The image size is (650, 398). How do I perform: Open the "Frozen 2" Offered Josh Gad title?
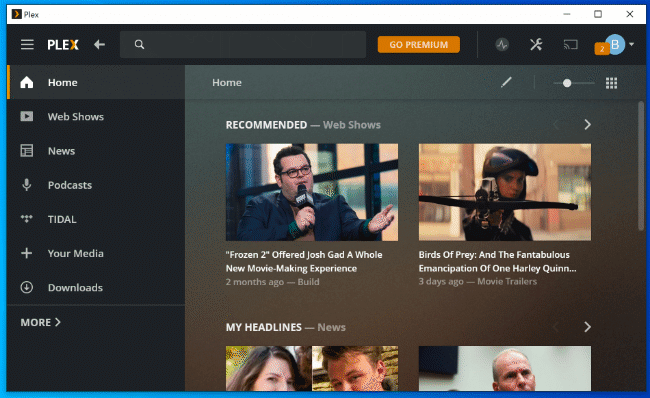[304, 262]
